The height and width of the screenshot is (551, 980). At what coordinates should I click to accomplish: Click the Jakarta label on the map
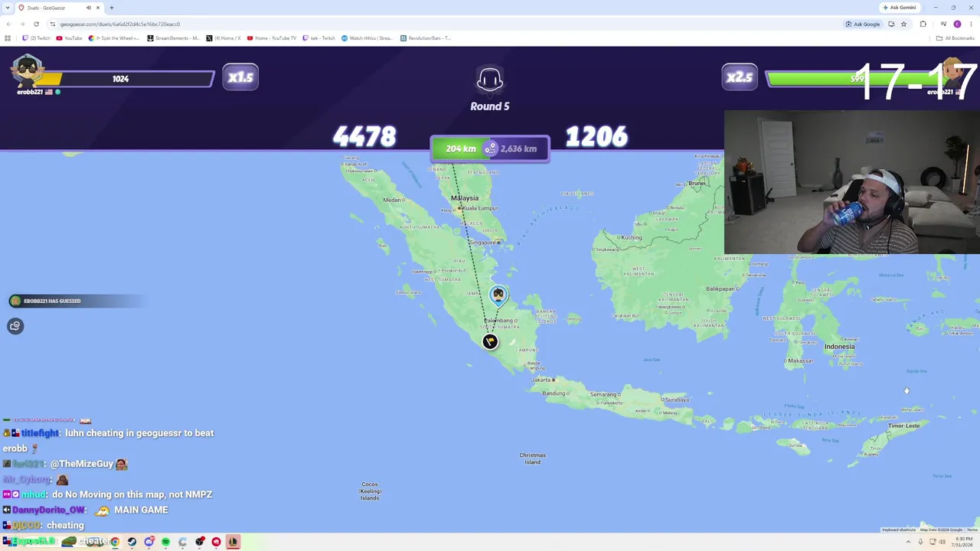point(542,380)
